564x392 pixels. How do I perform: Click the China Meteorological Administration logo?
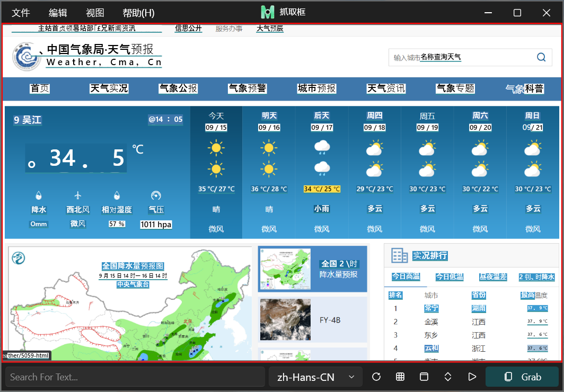point(25,57)
